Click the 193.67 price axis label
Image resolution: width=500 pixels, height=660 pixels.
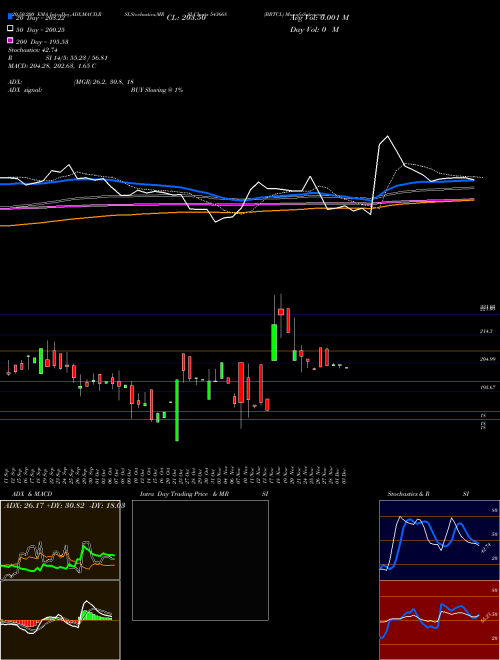point(487,387)
